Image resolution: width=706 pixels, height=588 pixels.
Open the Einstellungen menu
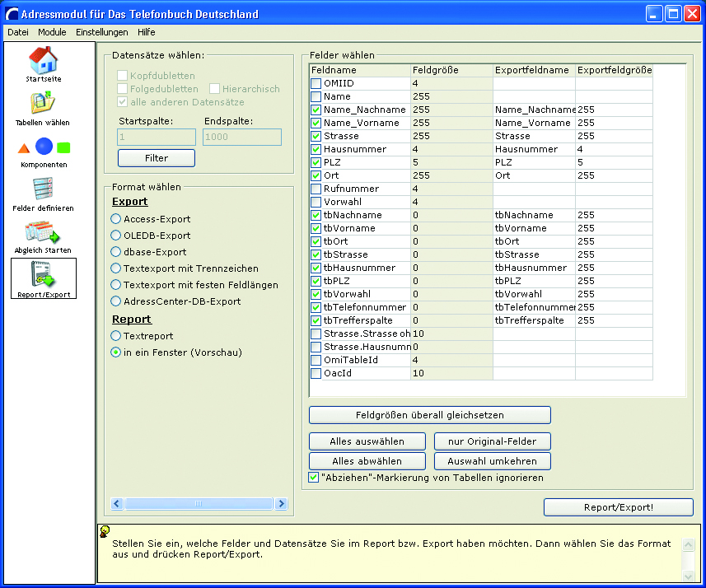click(102, 32)
